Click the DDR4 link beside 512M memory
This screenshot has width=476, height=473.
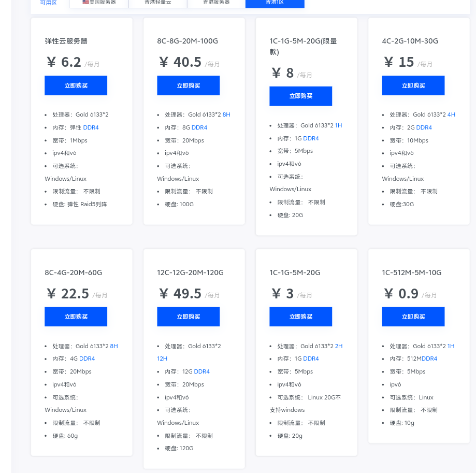point(429,359)
